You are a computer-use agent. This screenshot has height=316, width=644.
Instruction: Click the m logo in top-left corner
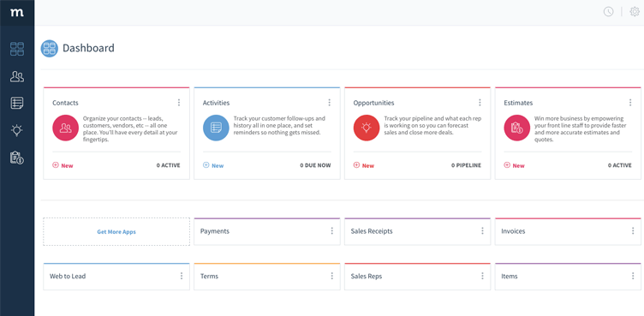(17, 12)
